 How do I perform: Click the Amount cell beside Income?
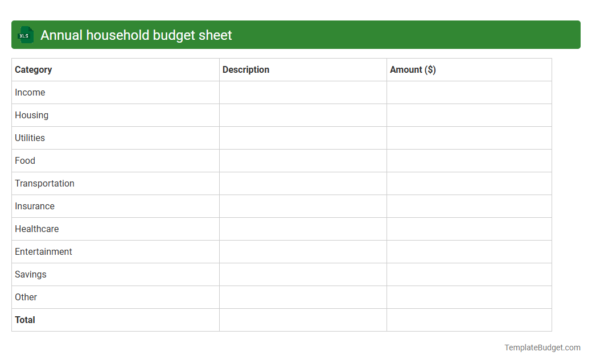[x=469, y=92]
